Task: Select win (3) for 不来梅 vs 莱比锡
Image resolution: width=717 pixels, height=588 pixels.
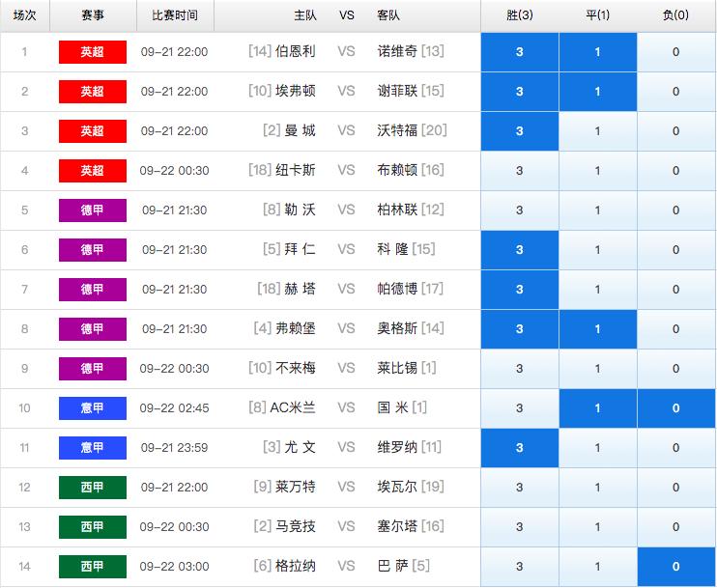Action: click(x=520, y=369)
